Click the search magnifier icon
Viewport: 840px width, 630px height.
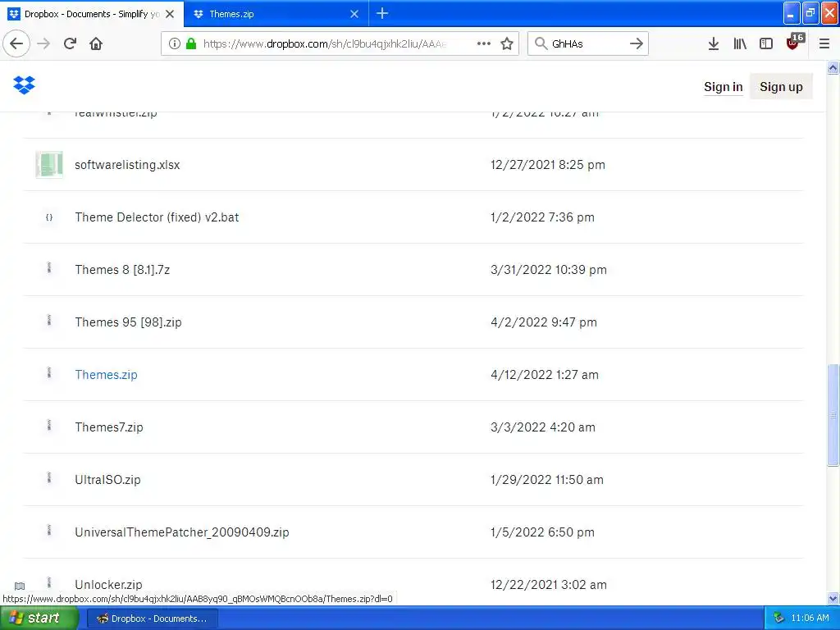tap(541, 43)
